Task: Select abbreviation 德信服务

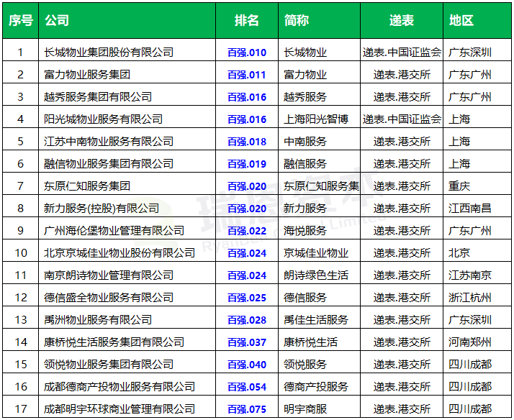Action: click(305, 297)
